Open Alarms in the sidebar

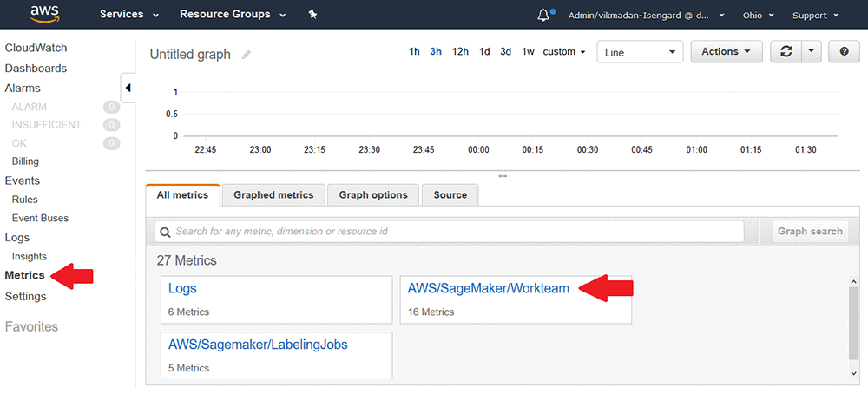pyautogui.click(x=23, y=88)
